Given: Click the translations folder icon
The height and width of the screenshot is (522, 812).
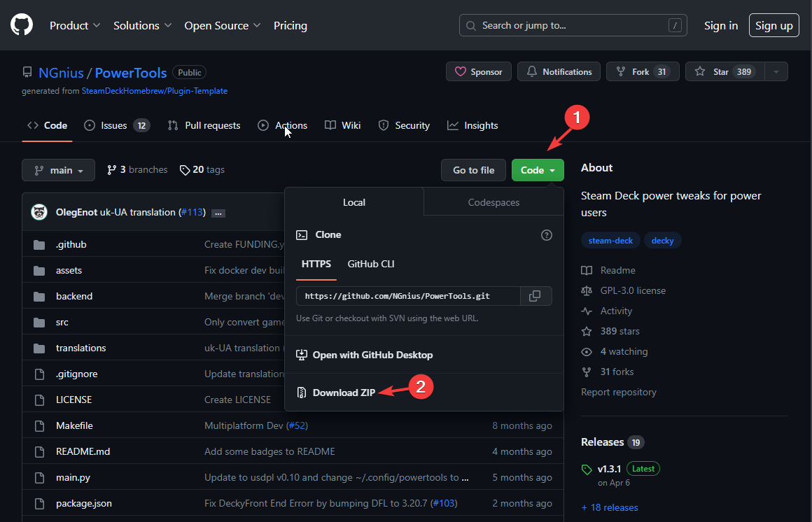Looking at the screenshot, I should pyautogui.click(x=39, y=348).
